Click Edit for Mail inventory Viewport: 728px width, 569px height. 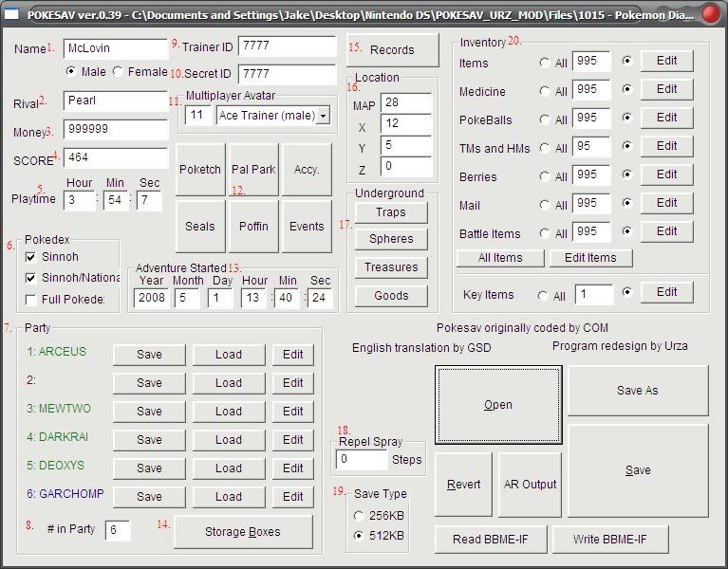(666, 203)
